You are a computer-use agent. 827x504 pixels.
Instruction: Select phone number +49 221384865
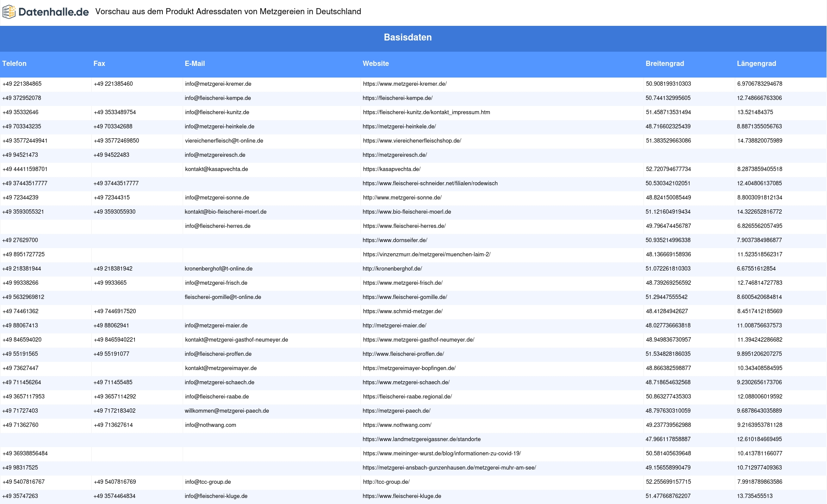coord(22,84)
